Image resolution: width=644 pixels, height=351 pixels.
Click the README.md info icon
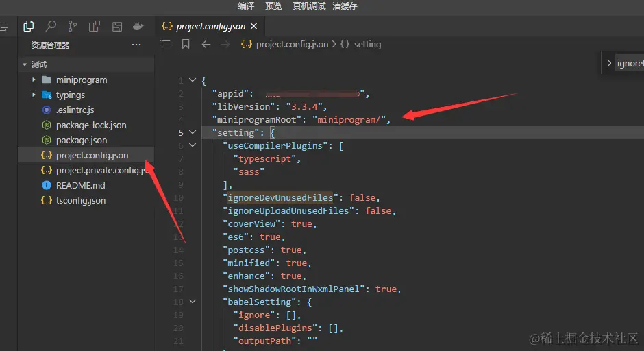click(47, 185)
